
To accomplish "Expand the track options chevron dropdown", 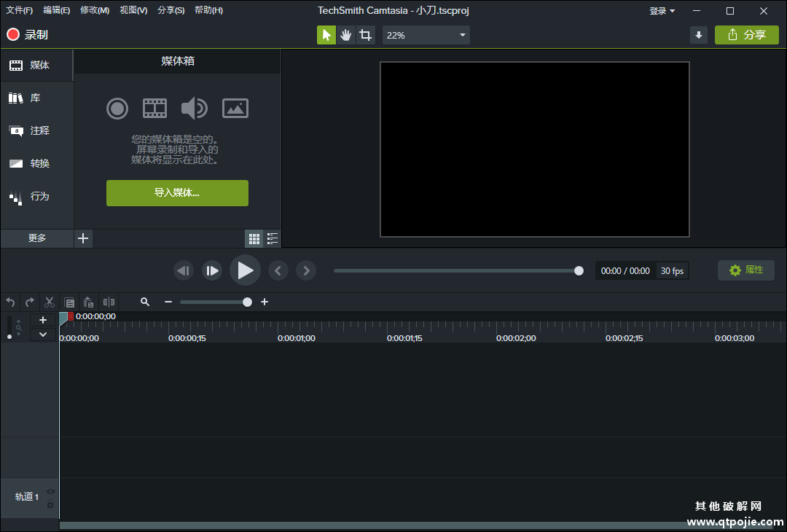I will coord(43,335).
